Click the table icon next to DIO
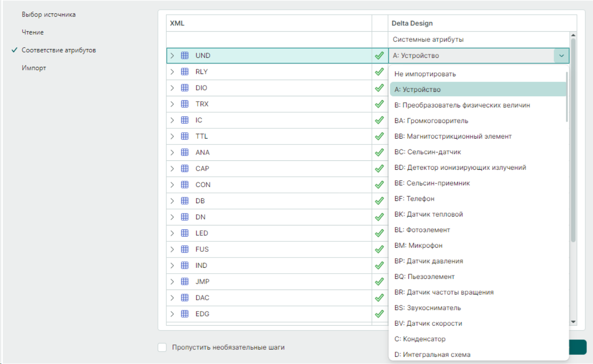The height and width of the screenshot is (364, 593). 185,88
